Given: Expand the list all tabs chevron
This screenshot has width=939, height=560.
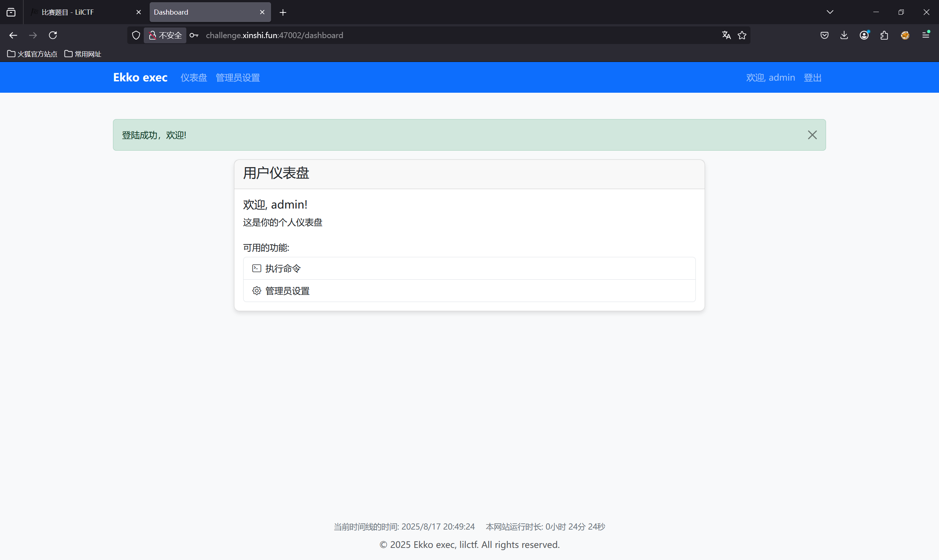Looking at the screenshot, I should [830, 12].
